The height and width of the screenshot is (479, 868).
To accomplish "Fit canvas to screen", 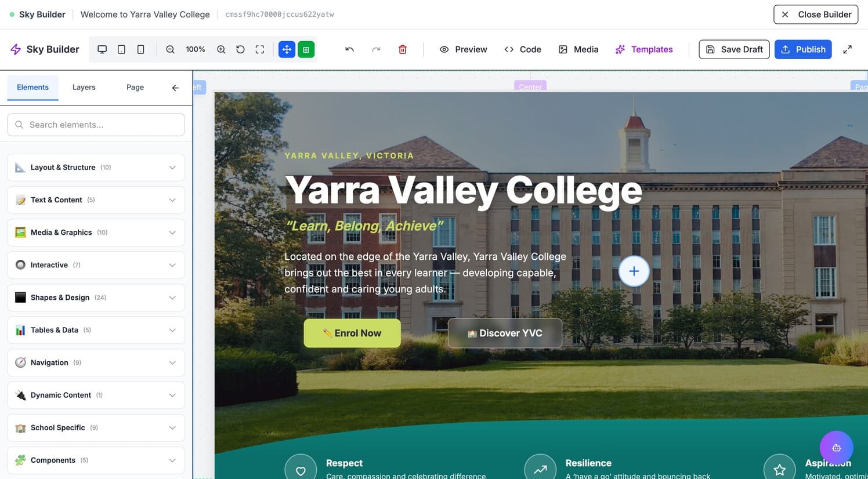I will coord(260,49).
